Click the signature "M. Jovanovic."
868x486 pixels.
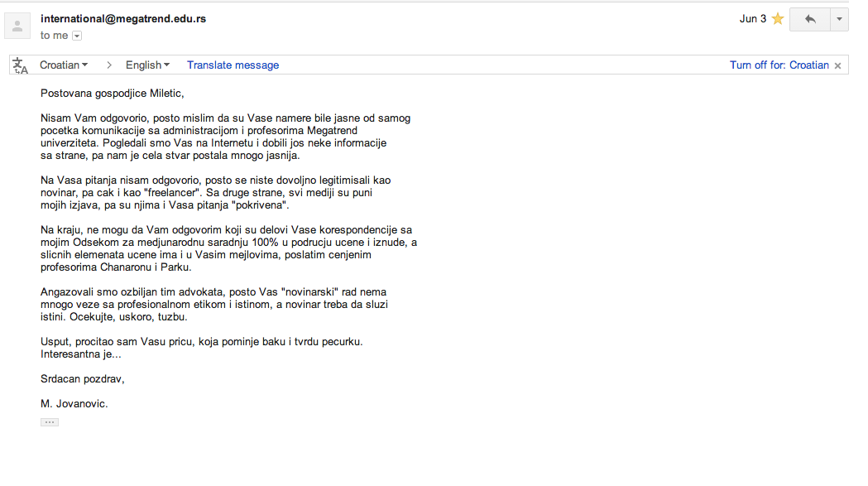tap(74, 404)
